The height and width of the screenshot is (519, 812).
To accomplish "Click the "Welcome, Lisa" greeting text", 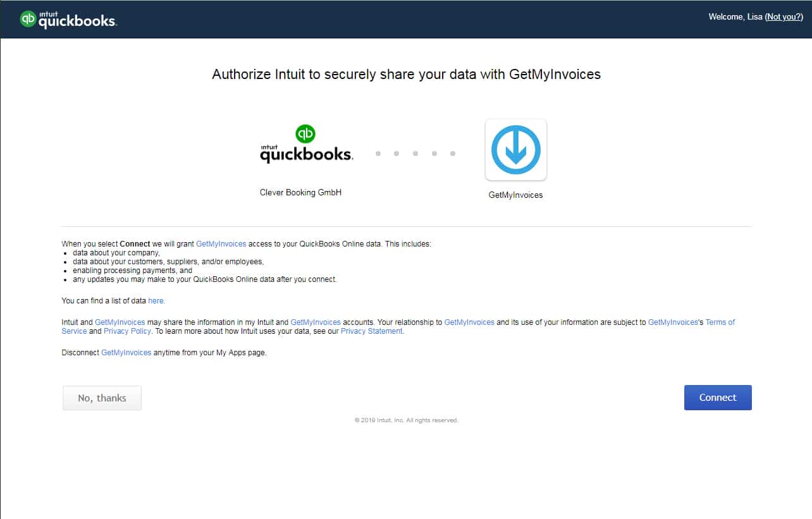I will coord(735,17).
